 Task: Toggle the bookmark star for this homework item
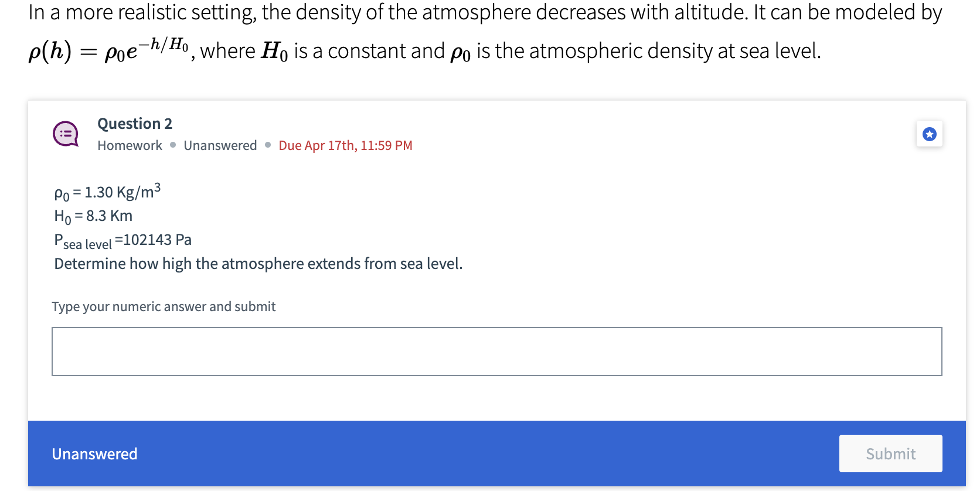930,134
